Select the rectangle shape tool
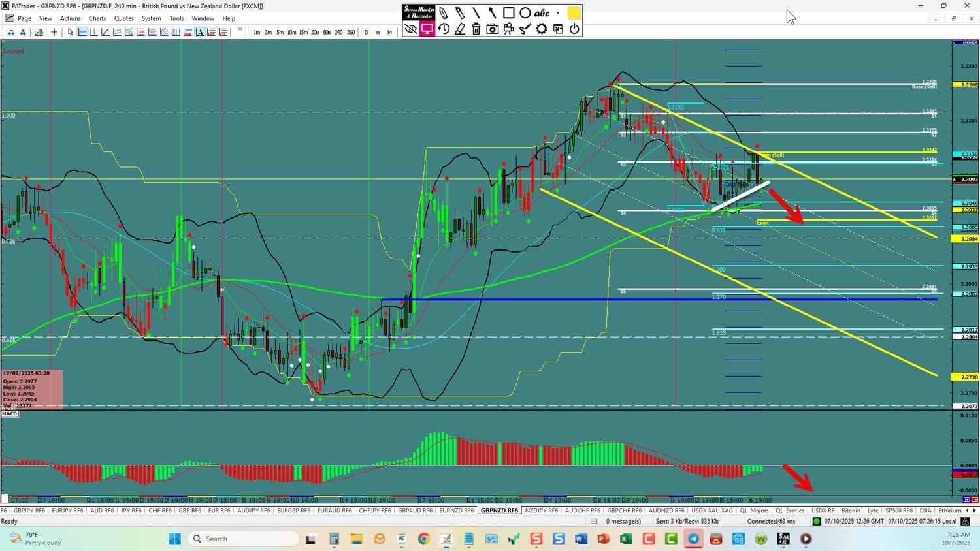 [509, 13]
